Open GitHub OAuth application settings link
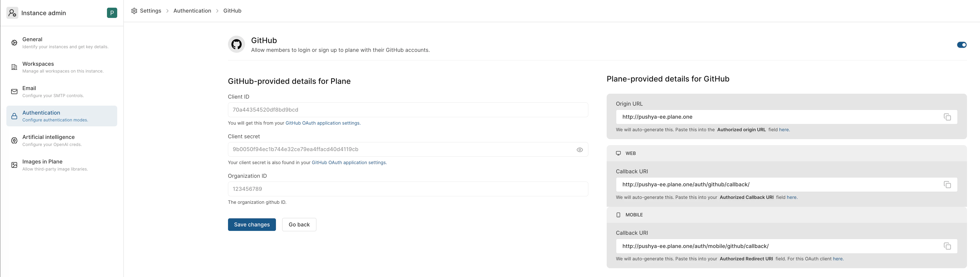This screenshot has height=277, width=980. pyautogui.click(x=323, y=123)
